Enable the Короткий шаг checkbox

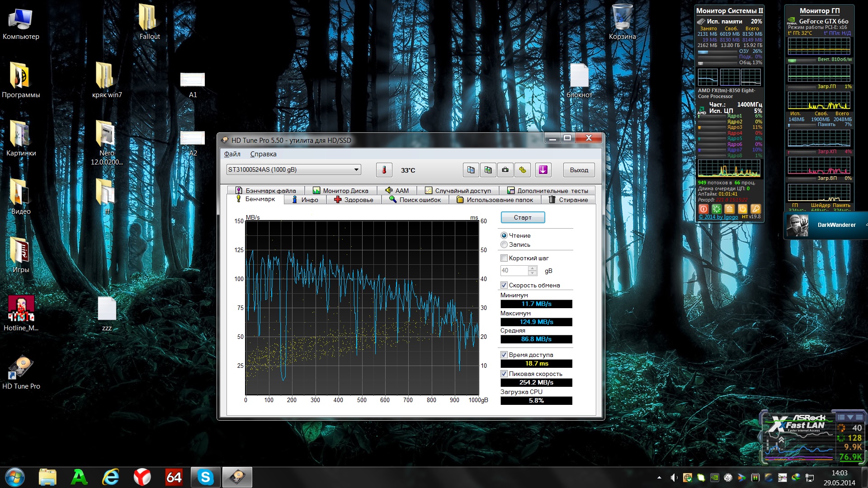click(504, 258)
